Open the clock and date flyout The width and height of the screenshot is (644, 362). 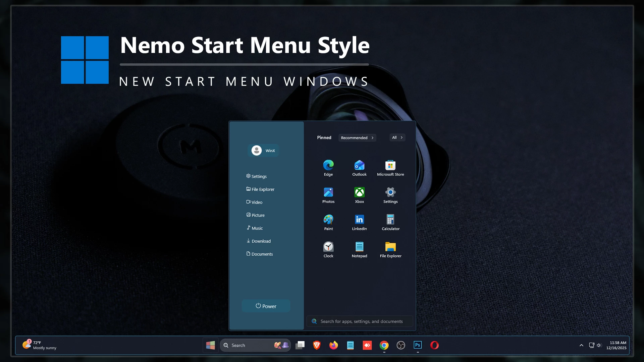[x=616, y=345]
